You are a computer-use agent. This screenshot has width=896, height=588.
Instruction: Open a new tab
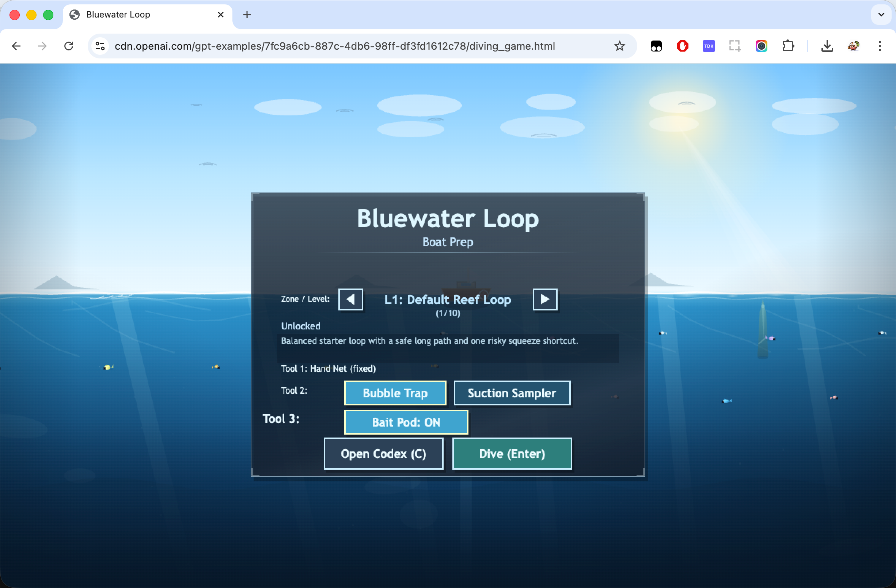[x=247, y=15]
